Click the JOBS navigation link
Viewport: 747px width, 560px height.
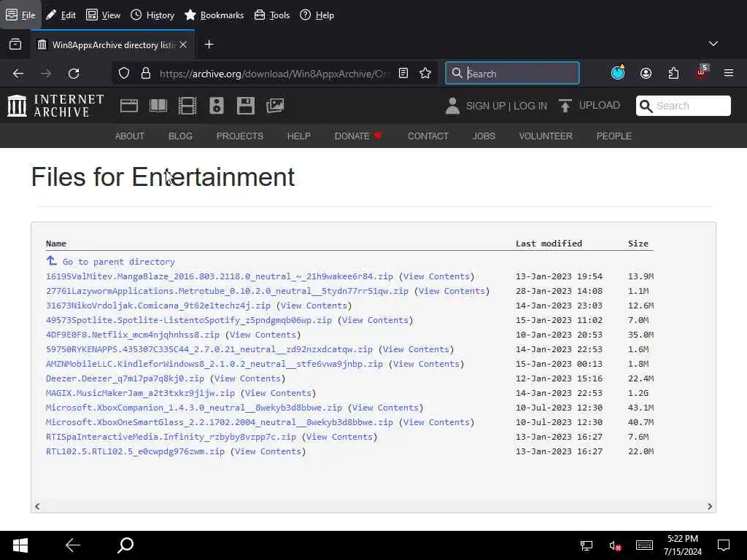(x=484, y=136)
